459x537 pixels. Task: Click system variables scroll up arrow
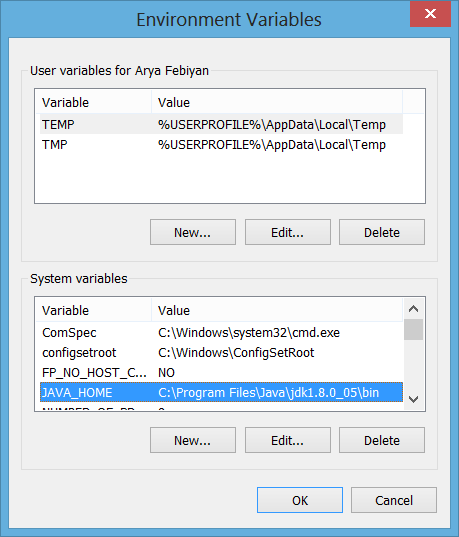413,309
